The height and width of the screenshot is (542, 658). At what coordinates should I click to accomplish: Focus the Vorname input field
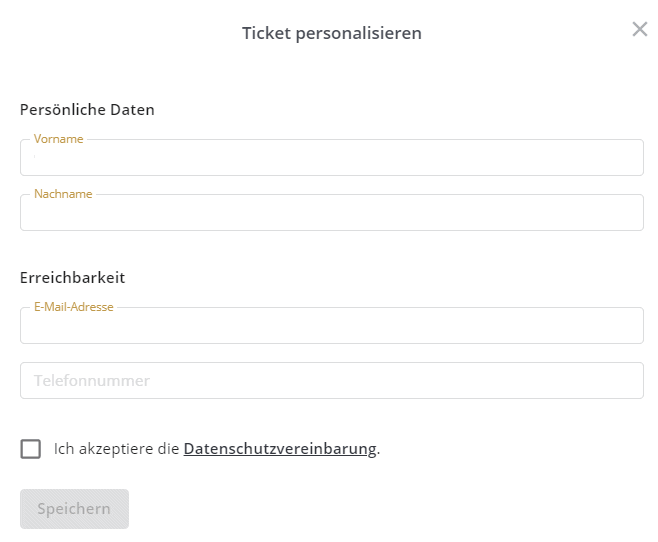pyautogui.click(x=332, y=157)
